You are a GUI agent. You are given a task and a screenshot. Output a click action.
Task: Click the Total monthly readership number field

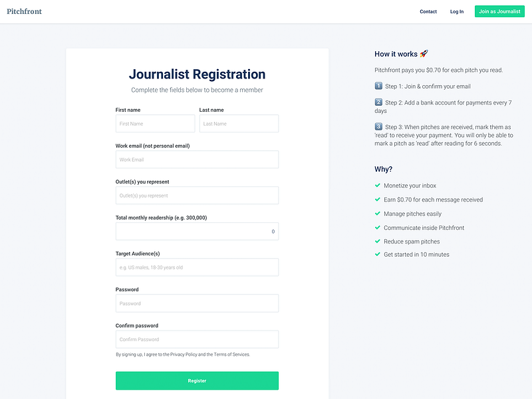pos(197,231)
